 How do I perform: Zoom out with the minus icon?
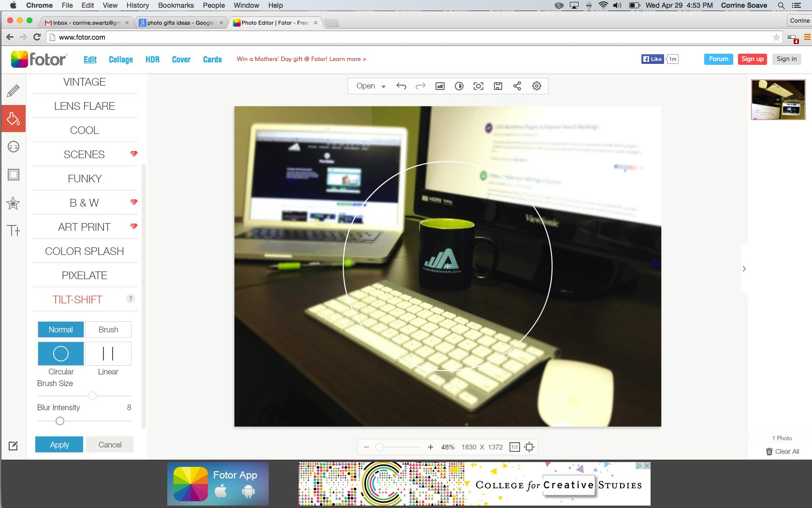(x=366, y=447)
